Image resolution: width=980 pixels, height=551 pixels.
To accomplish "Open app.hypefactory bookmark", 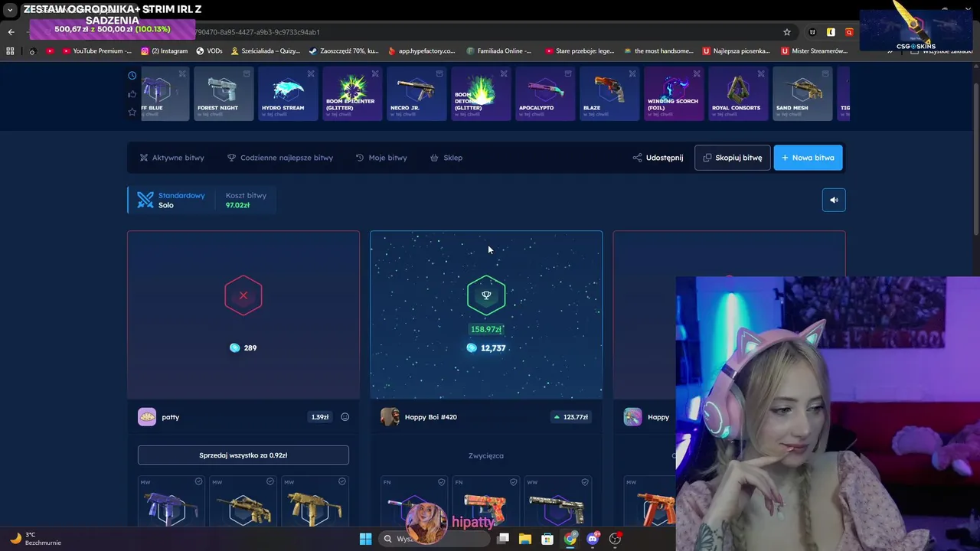I will 421,51.
